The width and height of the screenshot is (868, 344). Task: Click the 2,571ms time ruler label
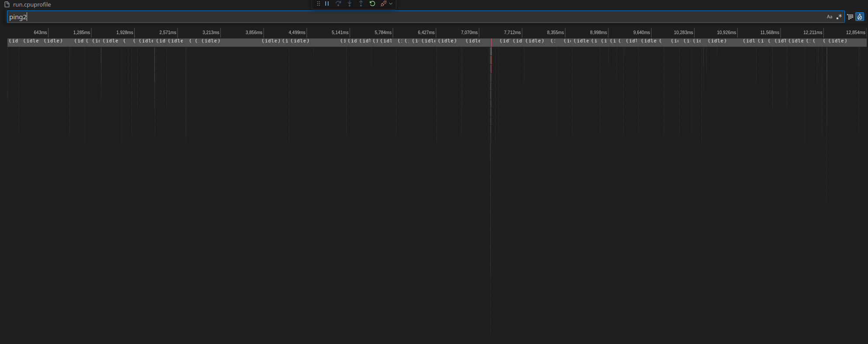(x=168, y=33)
